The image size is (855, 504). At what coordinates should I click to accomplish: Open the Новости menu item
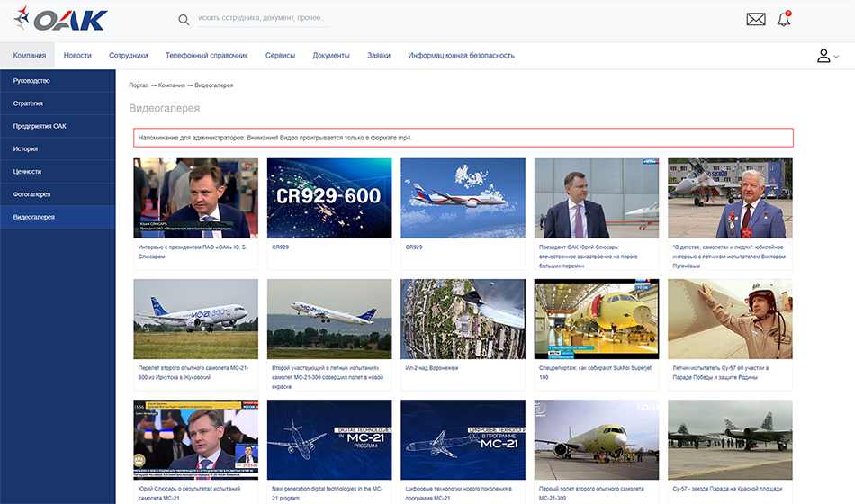tap(77, 56)
